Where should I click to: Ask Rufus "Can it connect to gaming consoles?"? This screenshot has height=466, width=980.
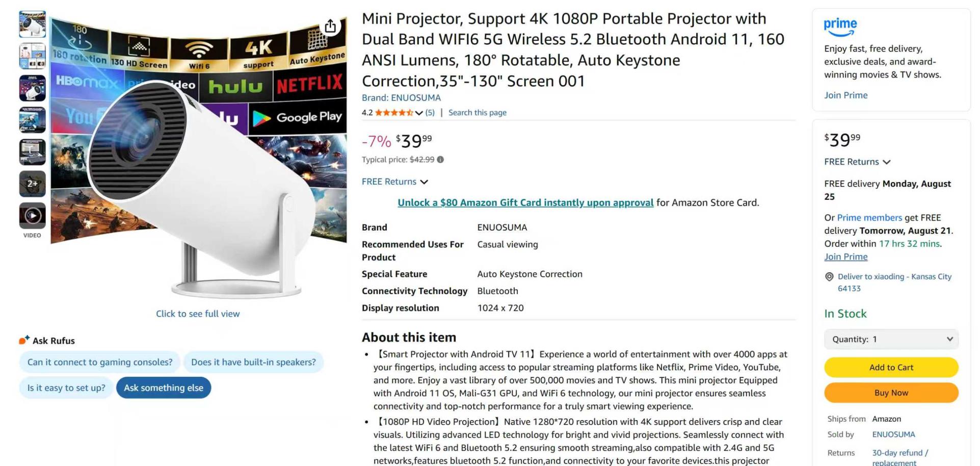[x=100, y=362]
